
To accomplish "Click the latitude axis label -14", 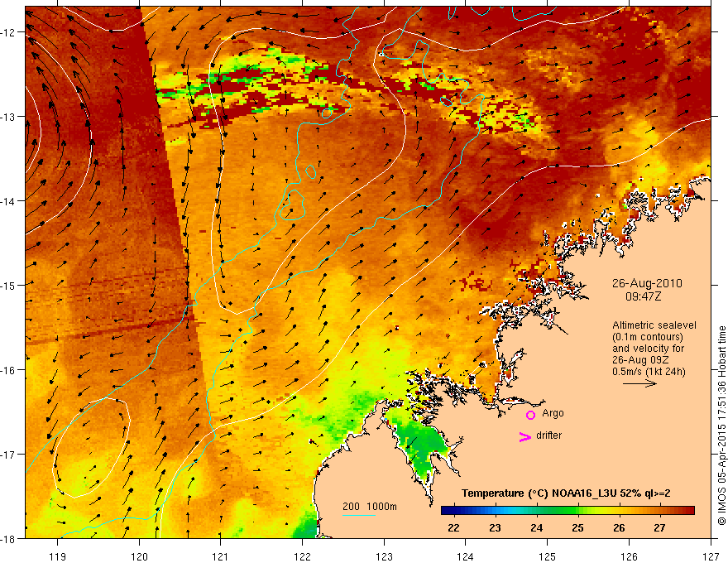I will [7, 201].
